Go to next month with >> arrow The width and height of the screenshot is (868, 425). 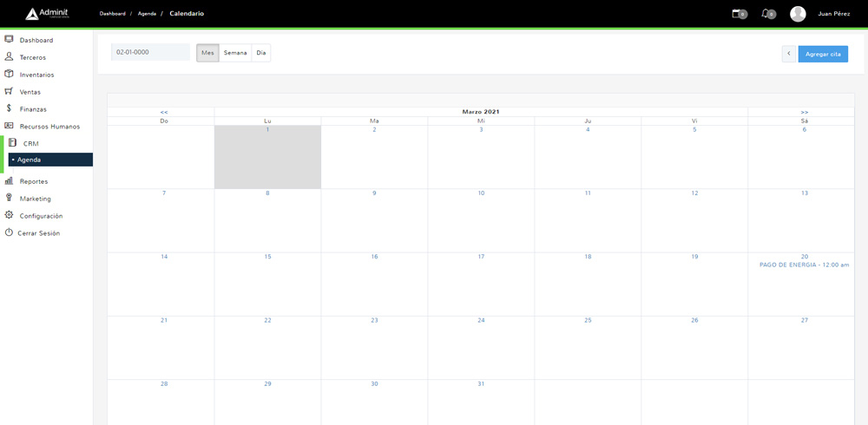pyautogui.click(x=805, y=112)
